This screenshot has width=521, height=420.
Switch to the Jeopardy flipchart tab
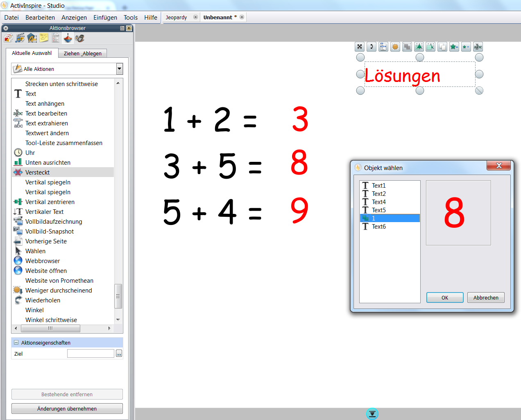(176, 17)
